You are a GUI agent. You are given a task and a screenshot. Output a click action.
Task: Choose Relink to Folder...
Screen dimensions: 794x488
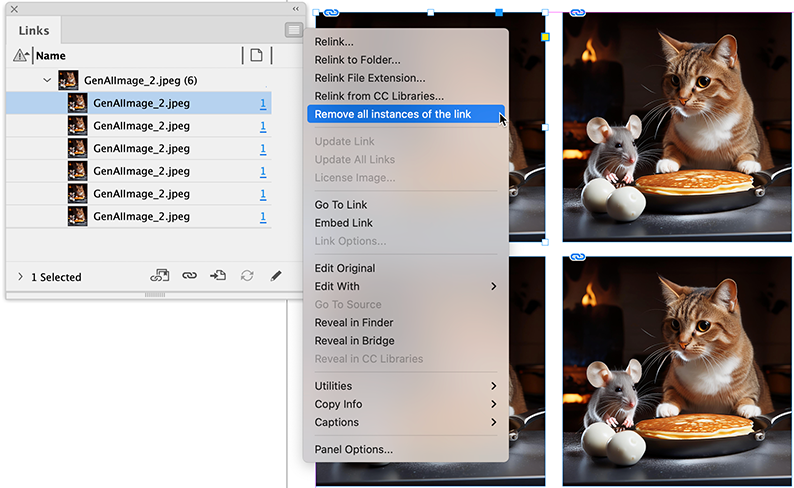coord(406,60)
